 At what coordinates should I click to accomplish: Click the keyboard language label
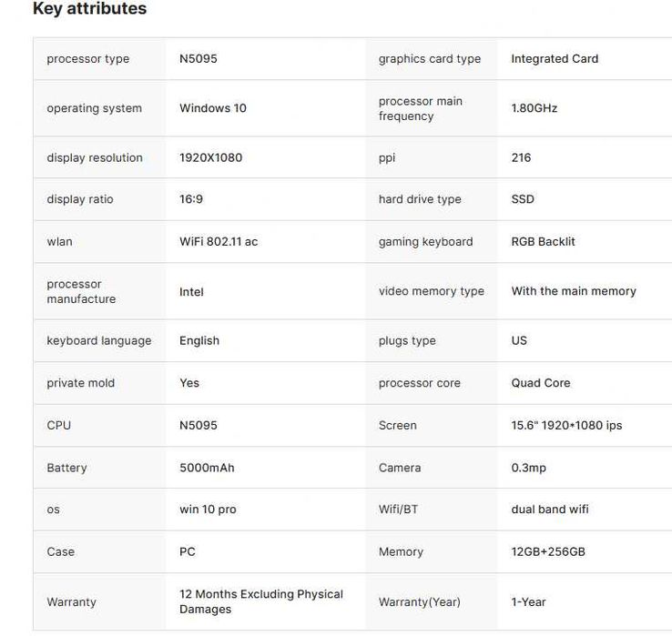[x=99, y=341]
